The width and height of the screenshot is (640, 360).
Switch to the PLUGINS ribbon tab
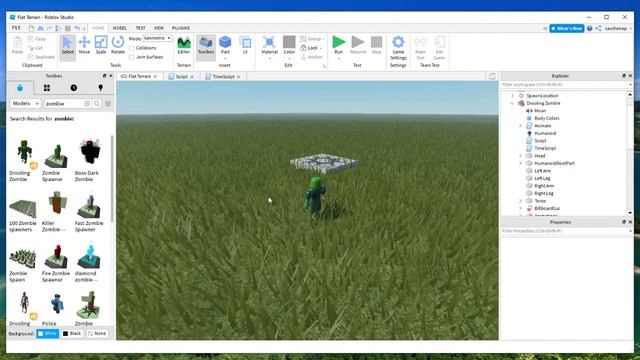181,28
